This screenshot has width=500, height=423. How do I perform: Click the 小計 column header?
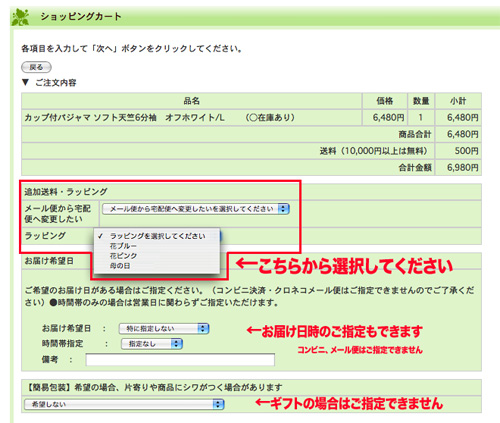coord(458,101)
